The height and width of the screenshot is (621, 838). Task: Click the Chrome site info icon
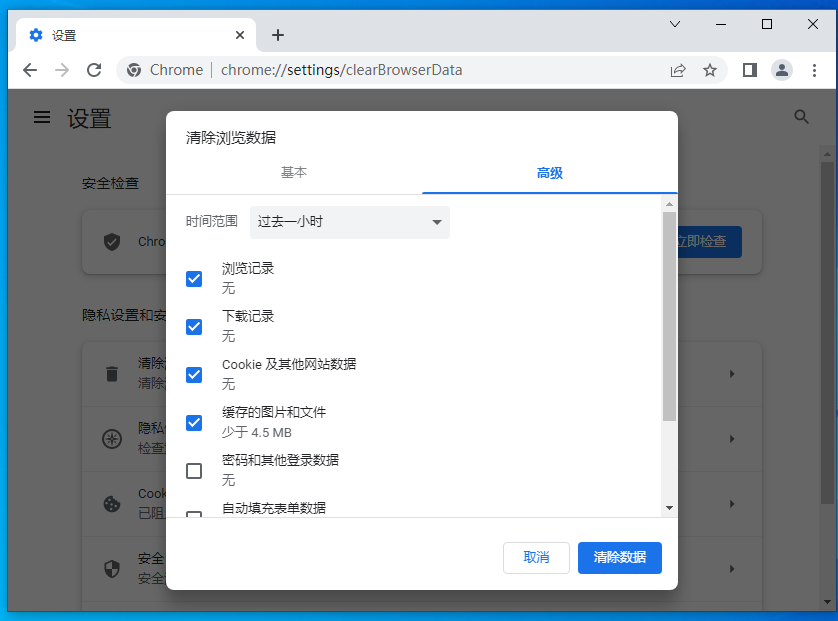point(134,70)
